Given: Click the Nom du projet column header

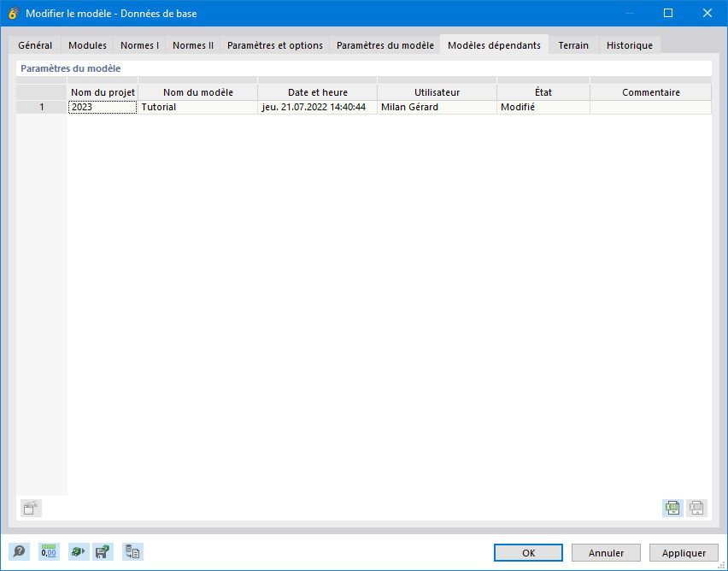Looking at the screenshot, I should click(x=103, y=92).
